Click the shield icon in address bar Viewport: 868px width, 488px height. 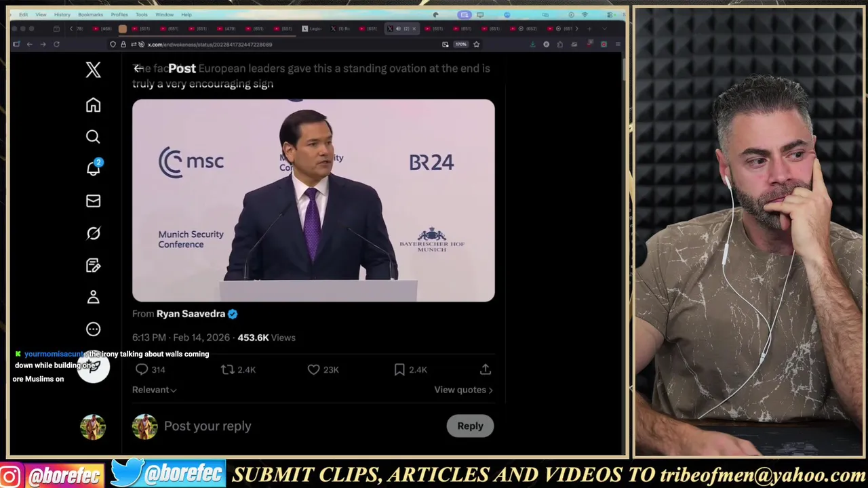click(x=113, y=44)
